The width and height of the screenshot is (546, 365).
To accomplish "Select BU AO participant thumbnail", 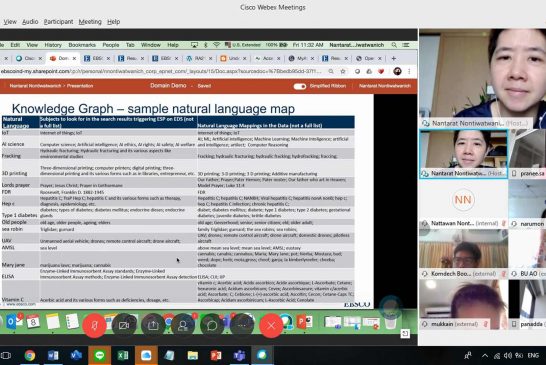I will (x=528, y=253).
